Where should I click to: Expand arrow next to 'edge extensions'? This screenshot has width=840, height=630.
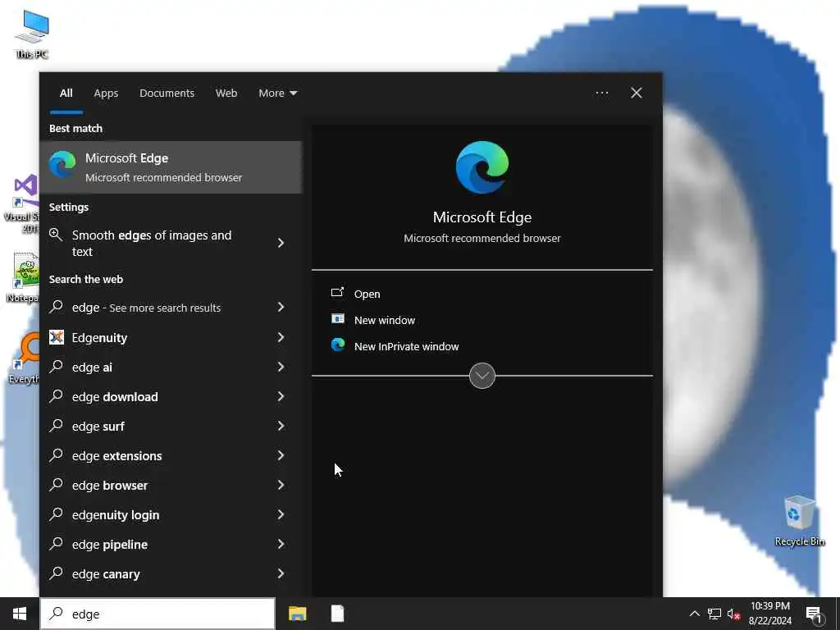(281, 455)
